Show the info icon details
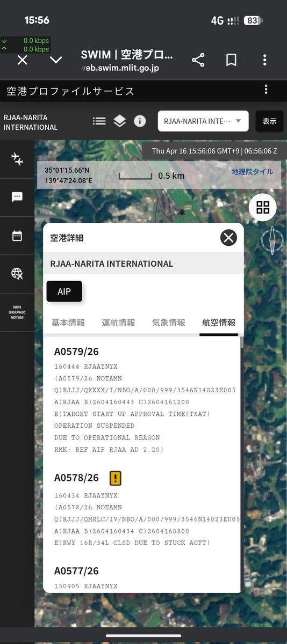Viewport: 287px width, 644px height. point(140,121)
